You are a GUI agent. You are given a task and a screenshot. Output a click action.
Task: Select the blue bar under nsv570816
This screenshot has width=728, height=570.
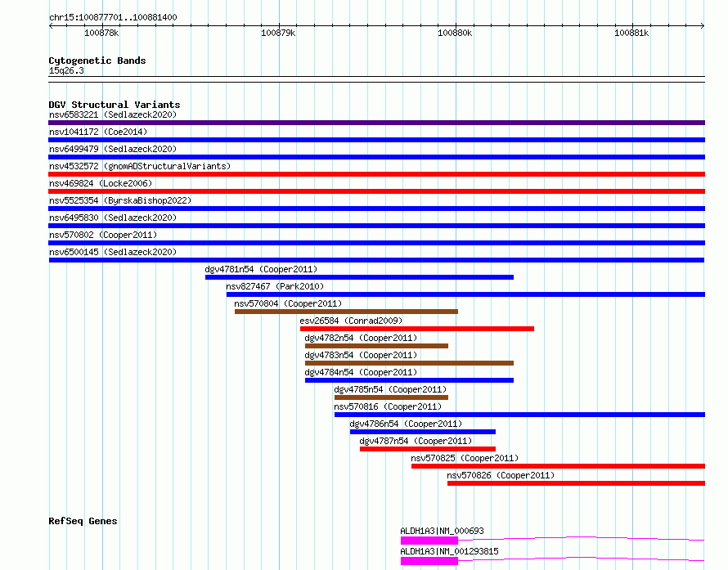(519, 415)
